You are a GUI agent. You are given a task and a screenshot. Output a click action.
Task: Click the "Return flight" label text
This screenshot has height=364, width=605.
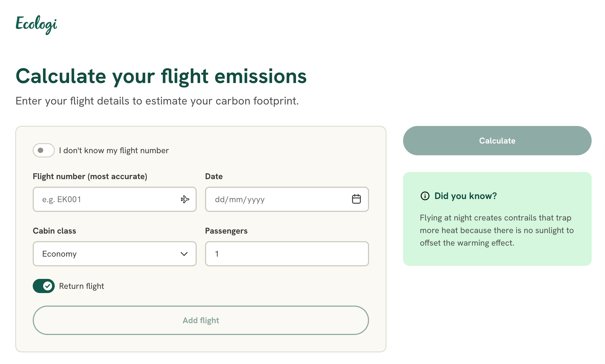(x=81, y=286)
